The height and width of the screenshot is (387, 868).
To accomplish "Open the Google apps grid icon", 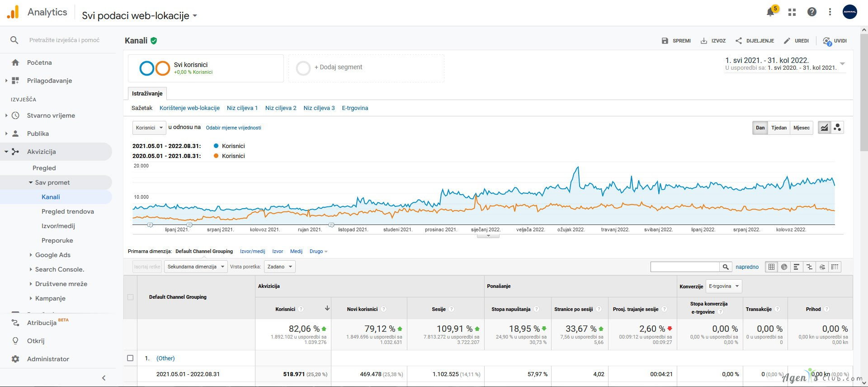I will pyautogui.click(x=792, y=12).
